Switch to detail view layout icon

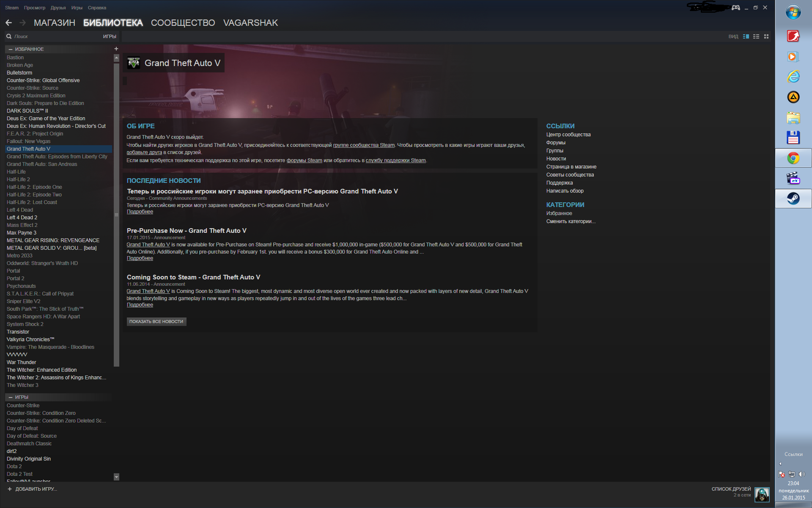746,36
